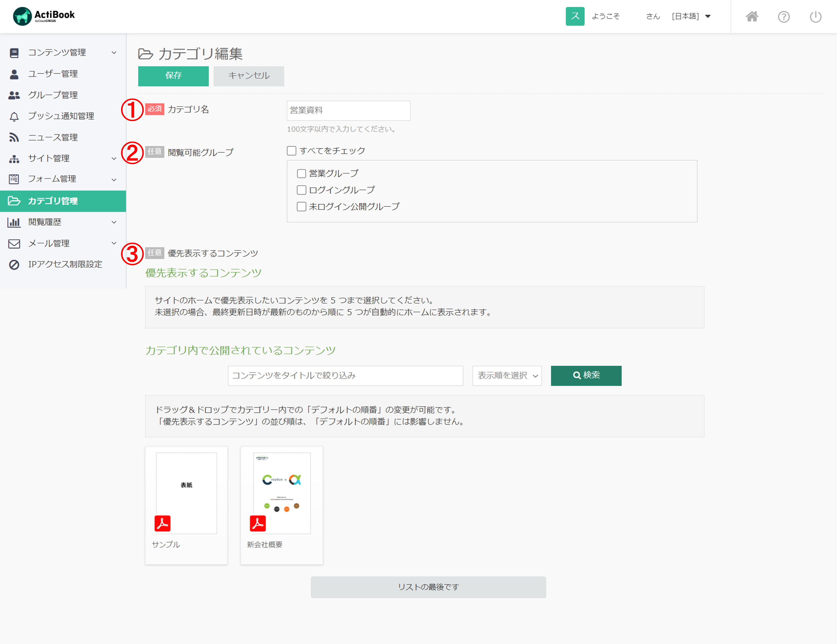The image size is (837, 644).
Task: Click the プッシュ通知管理 bell icon
Action: (x=14, y=117)
